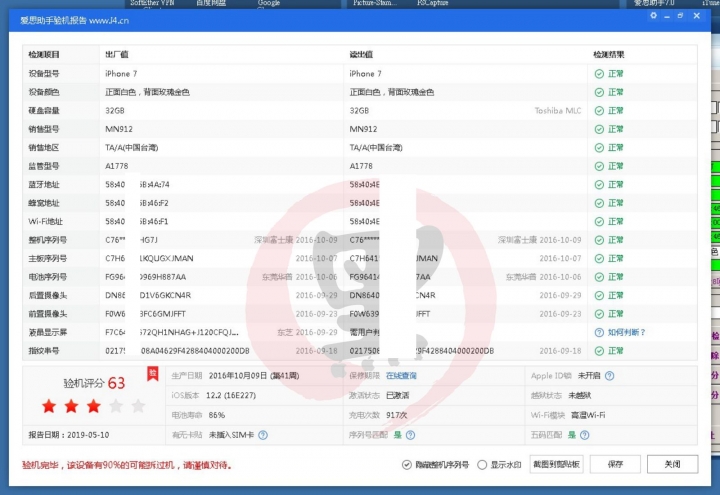Click green check icon in 电池序列号 row
Image resolution: width=720 pixels, height=495 pixels.
[x=599, y=277]
